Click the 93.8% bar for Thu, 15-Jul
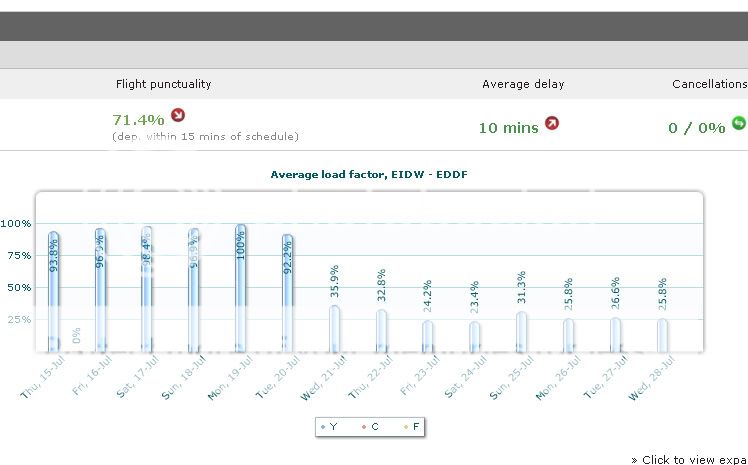This screenshot has height=465, width=748. coord(54,292)
